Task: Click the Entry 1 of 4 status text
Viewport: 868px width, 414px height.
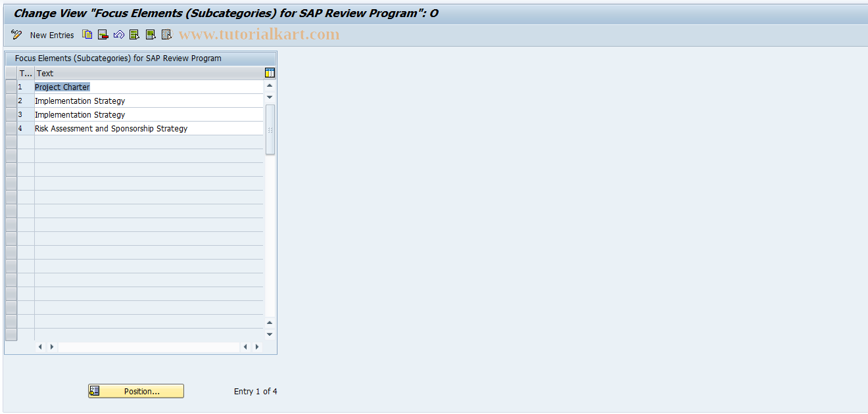Action: 256,391
